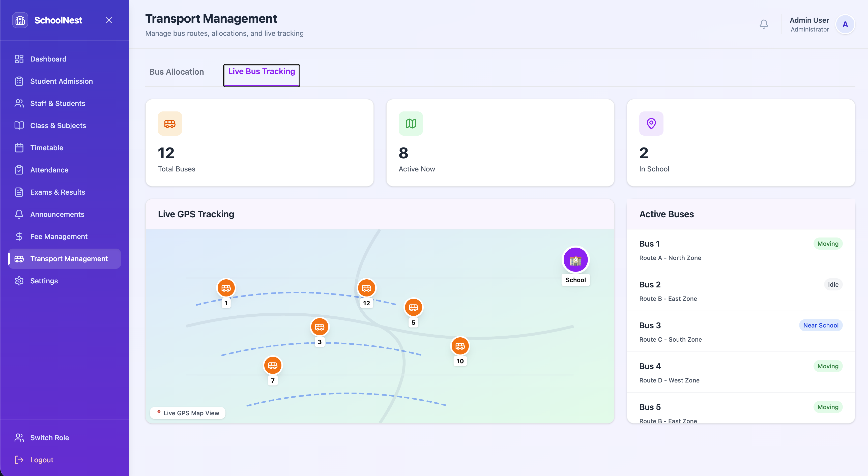Select Bus 3 in Active Buses list

click(650, 325)
